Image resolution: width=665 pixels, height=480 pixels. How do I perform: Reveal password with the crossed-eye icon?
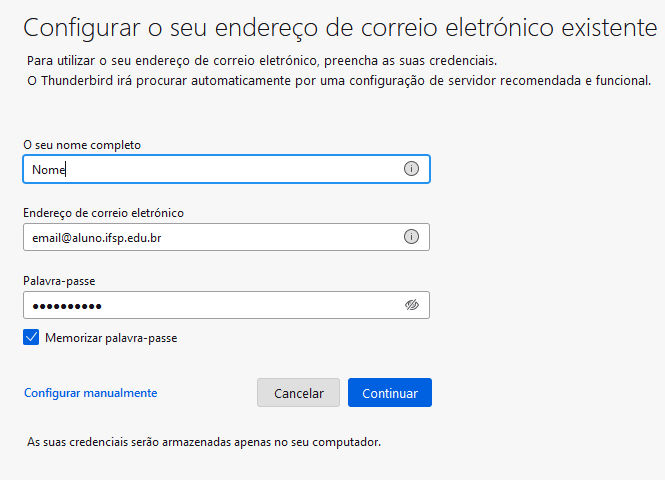[411, 304]
